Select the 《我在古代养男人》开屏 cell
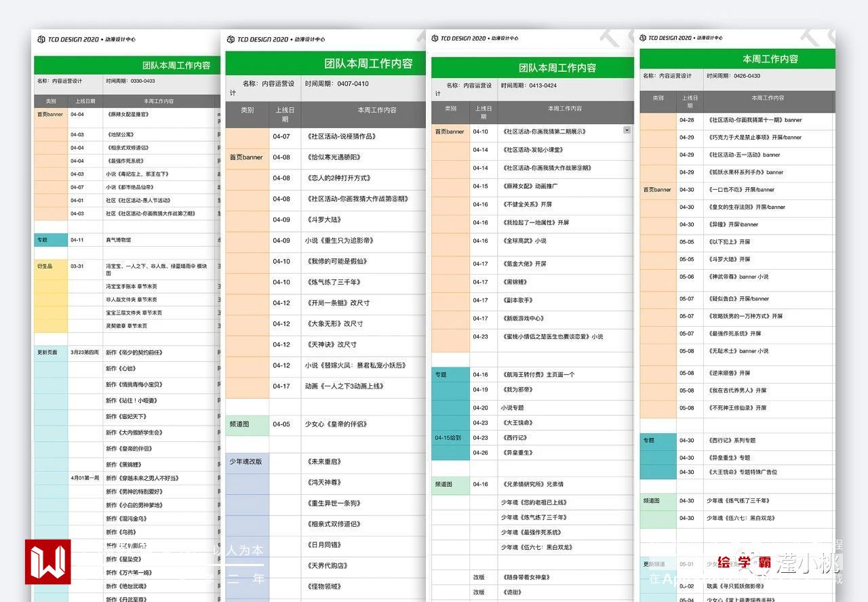Screen dimensions: 868x602 click(769, 391)
